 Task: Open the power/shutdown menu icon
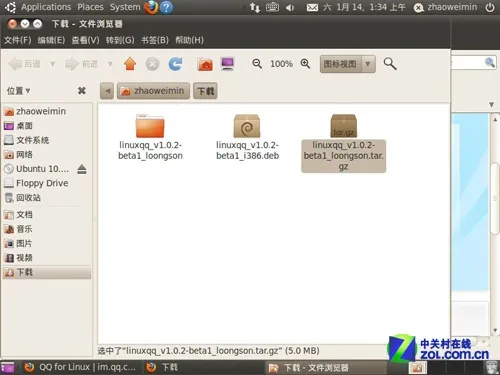point(490,7)
